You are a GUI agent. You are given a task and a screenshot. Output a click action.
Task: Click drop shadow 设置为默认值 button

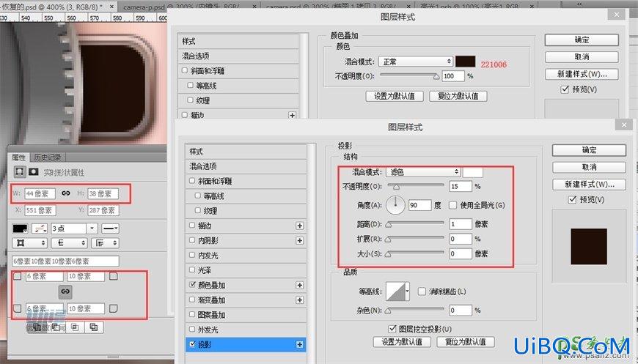(402, 341)
